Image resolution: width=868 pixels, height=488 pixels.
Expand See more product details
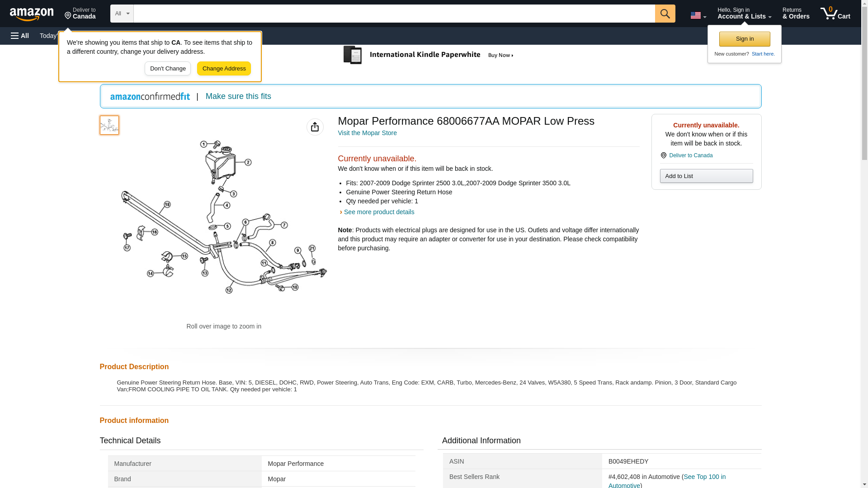click(x=378, y=212)
